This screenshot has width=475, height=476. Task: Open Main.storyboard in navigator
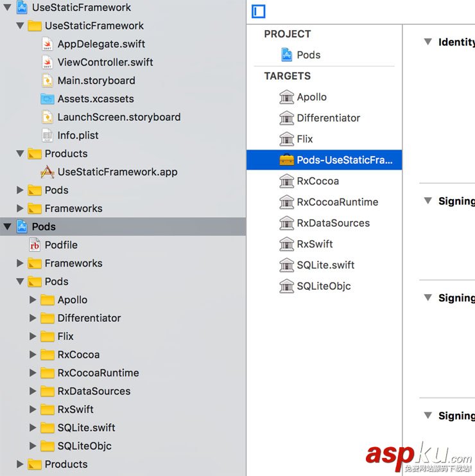click(x=96, y=80)
